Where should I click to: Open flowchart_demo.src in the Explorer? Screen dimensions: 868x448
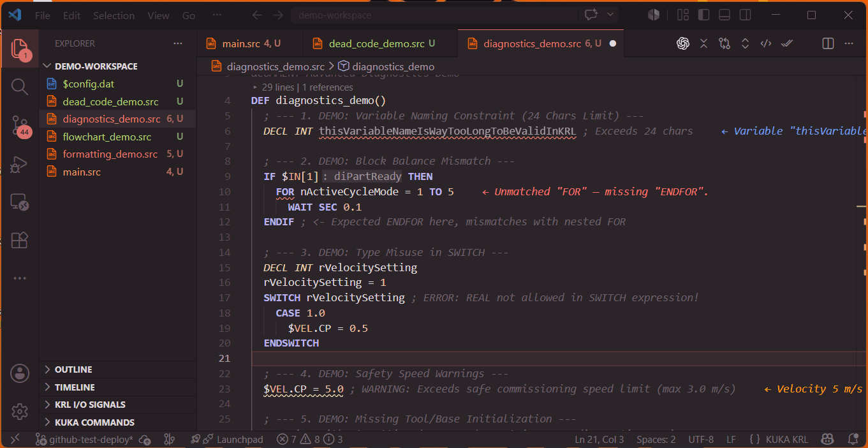pos(118,137)
